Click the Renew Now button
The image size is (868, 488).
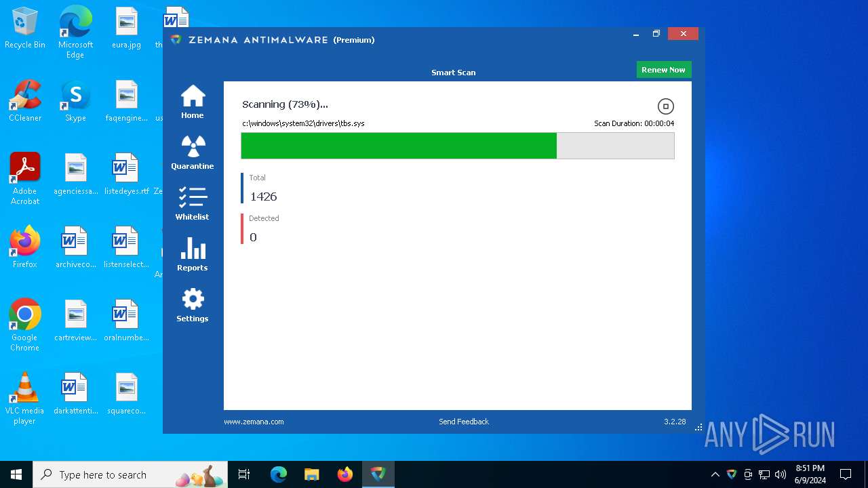click(663, 70)
